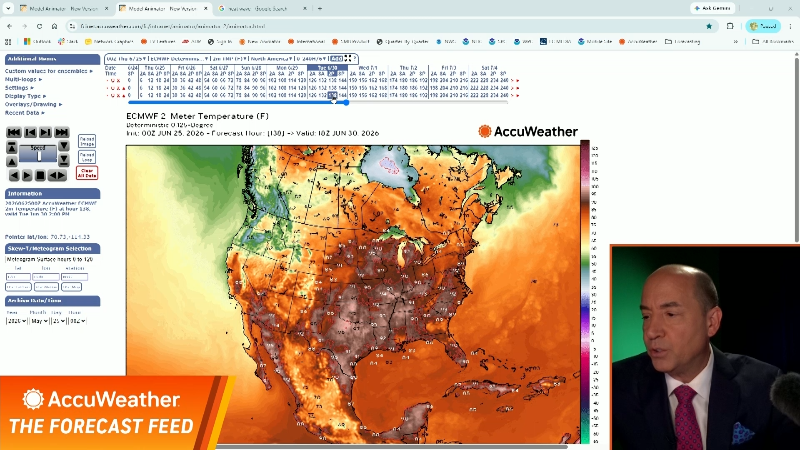Open the Paused profile button
This screenshot has height=450, width=800.
(x=763, y=26)
